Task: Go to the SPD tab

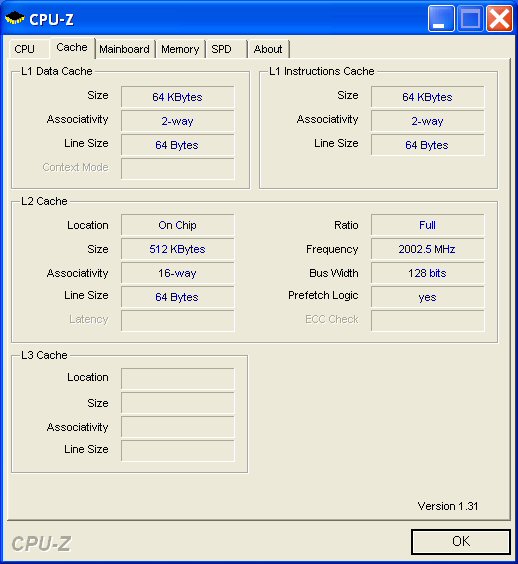Action: coord(227,49)
